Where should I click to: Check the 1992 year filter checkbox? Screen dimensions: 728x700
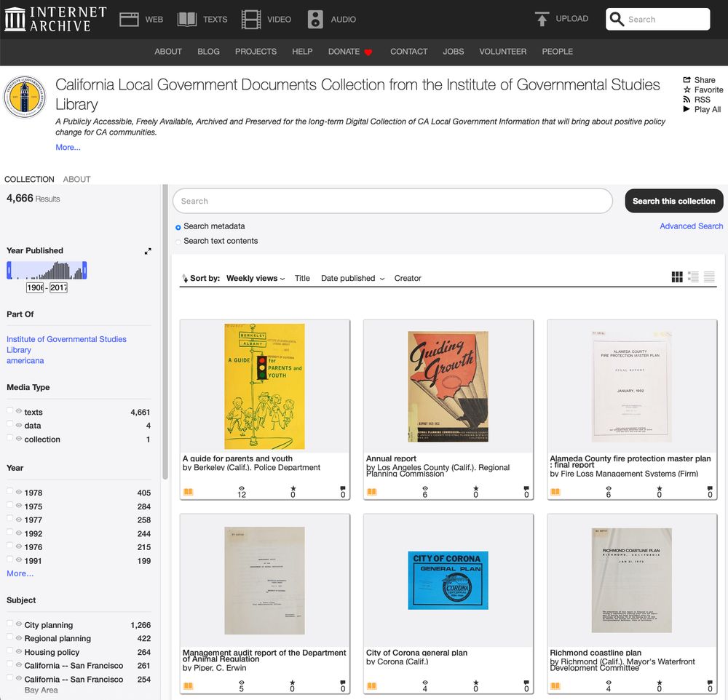coord(9,532)
